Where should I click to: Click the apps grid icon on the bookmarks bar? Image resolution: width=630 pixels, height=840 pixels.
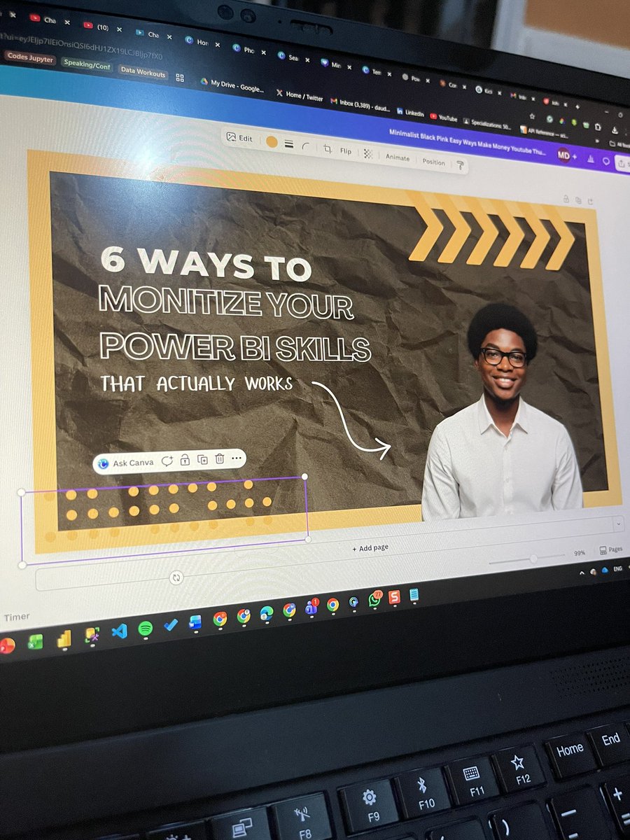180,78
